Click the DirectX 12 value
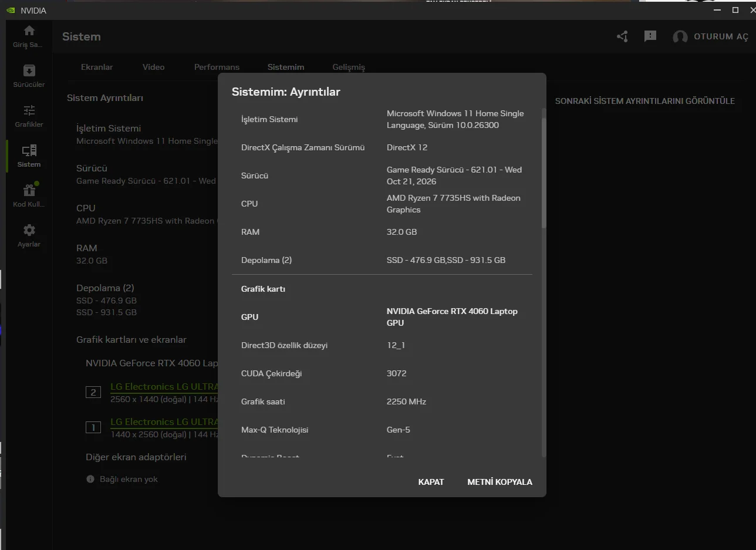 (407, 147)
